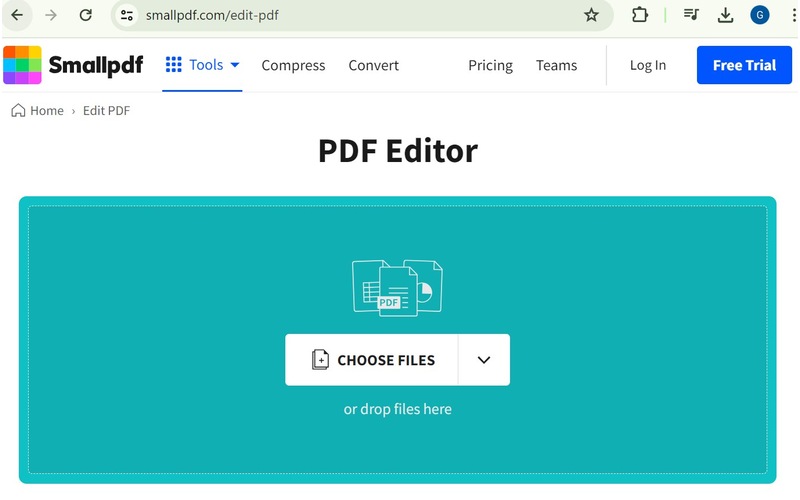Open the Pricing page
Viewport: 800px width, 500px height.
tap(490, 65)
